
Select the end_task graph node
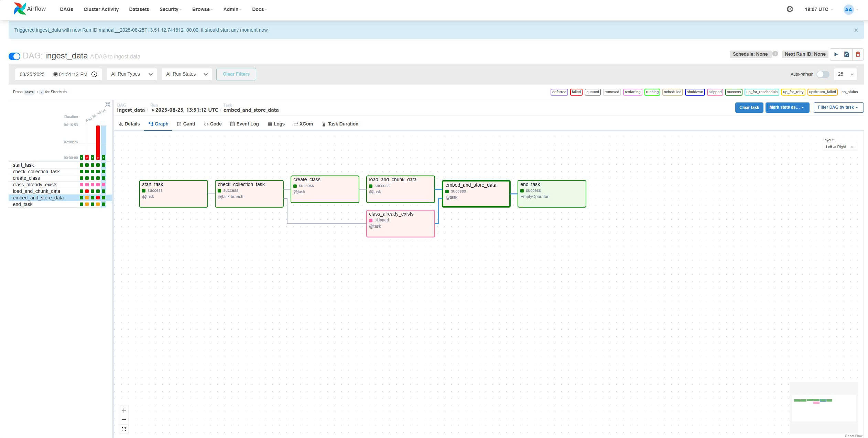point(552,194)
